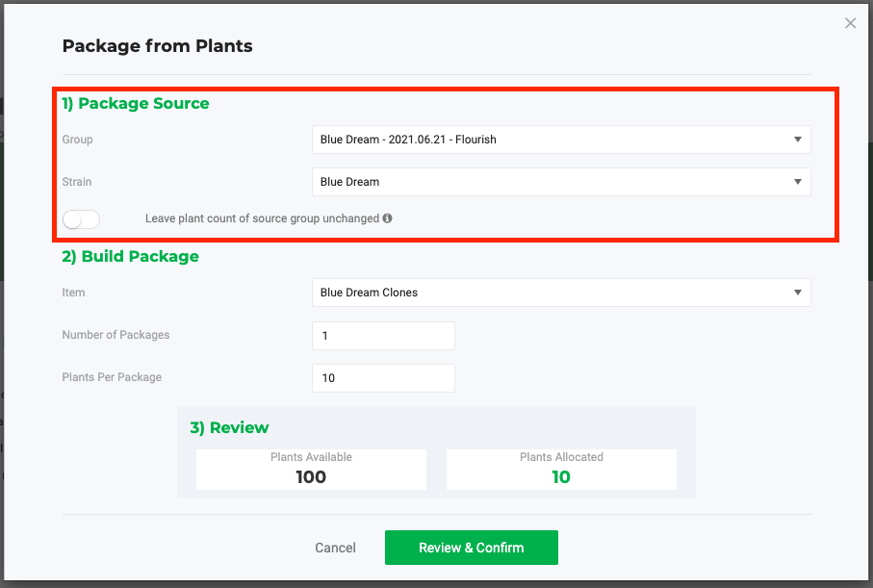Open the Item dropdown showing Blue Dream Clones
Image resolution: width=873 pixels, height=588 pixels.
tap(561, 293)
